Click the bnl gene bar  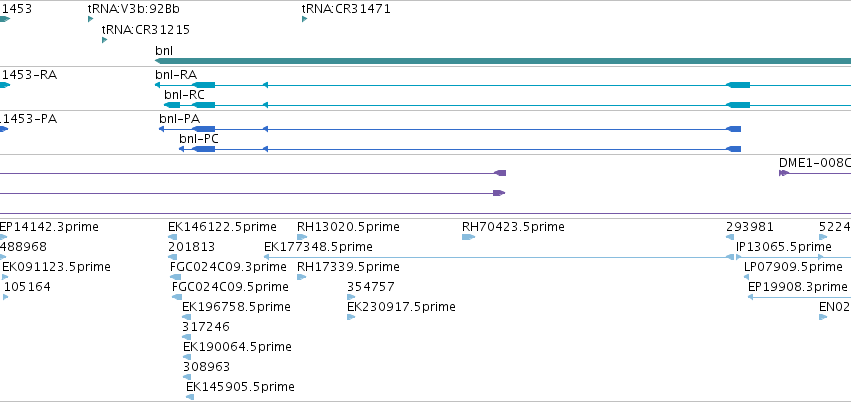tap(503, 61)
